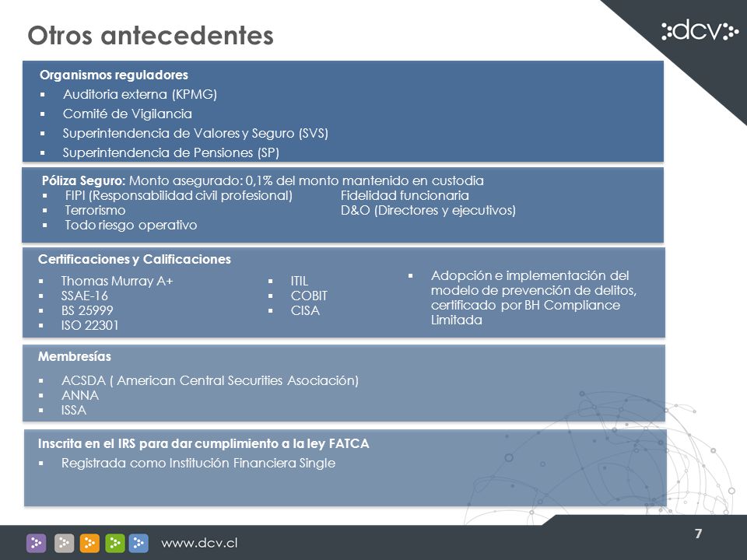This screenshot has width=747, height=560.
Task: Select 'Thomas Murray A+' bullet
Action: click(x=117, y=281)
